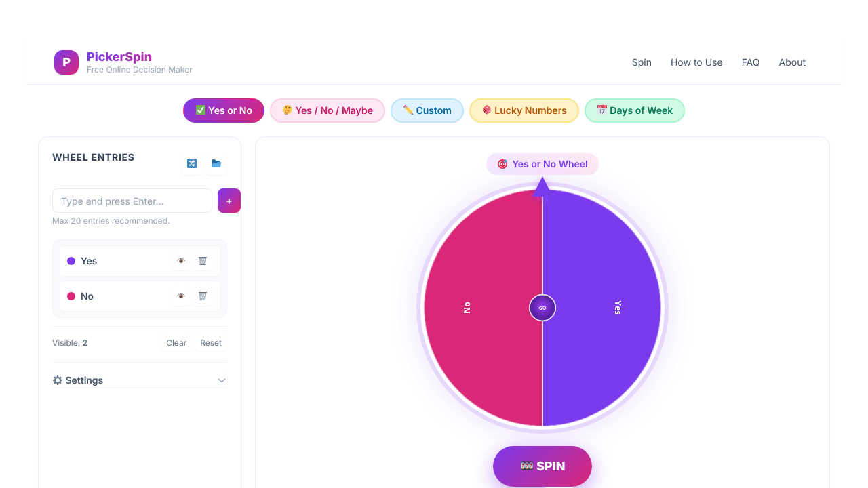Click the Visible: 2 count text
868x488 pixels.
pyautogui.click(x=70, y=343)
